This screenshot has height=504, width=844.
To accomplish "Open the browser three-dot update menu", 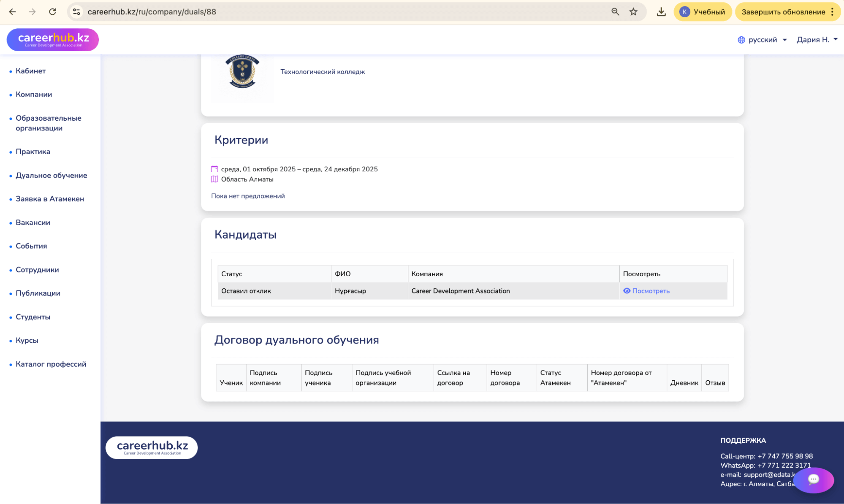I will (x=832, y=12).
